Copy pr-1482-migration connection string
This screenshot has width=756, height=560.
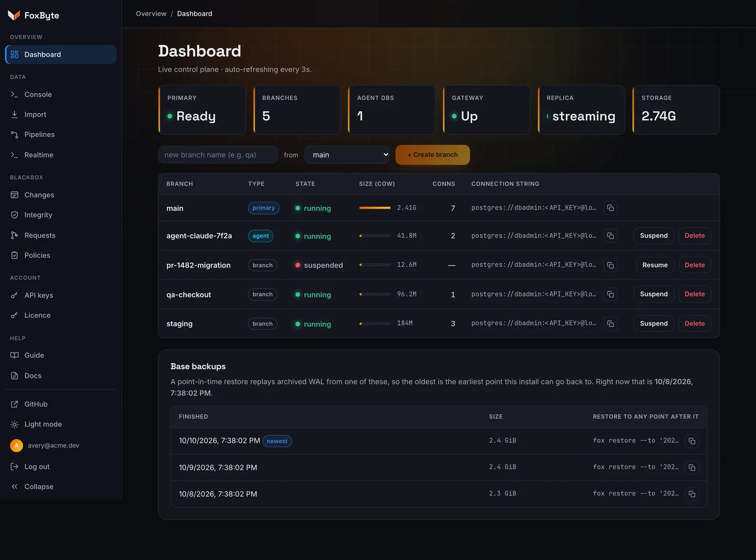point(610,265)
